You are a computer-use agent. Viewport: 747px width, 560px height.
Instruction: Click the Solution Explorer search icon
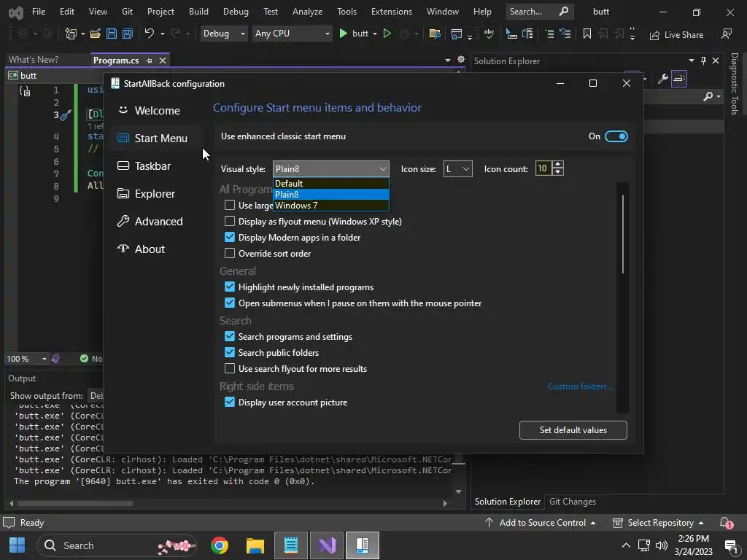(708, 97)
